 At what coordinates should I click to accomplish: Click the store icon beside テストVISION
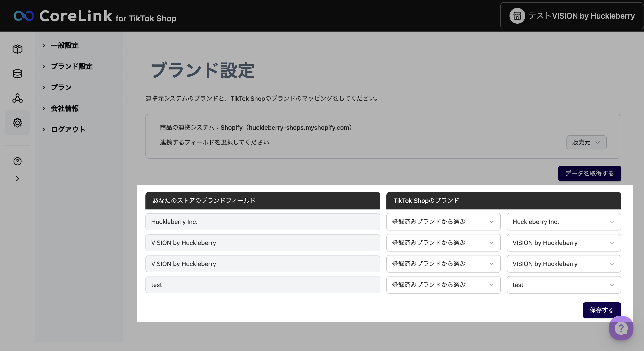click(517, 16)
